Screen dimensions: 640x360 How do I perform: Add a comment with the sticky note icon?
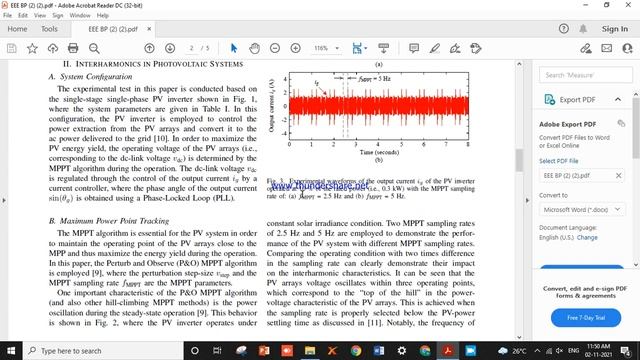pos(414,48)
